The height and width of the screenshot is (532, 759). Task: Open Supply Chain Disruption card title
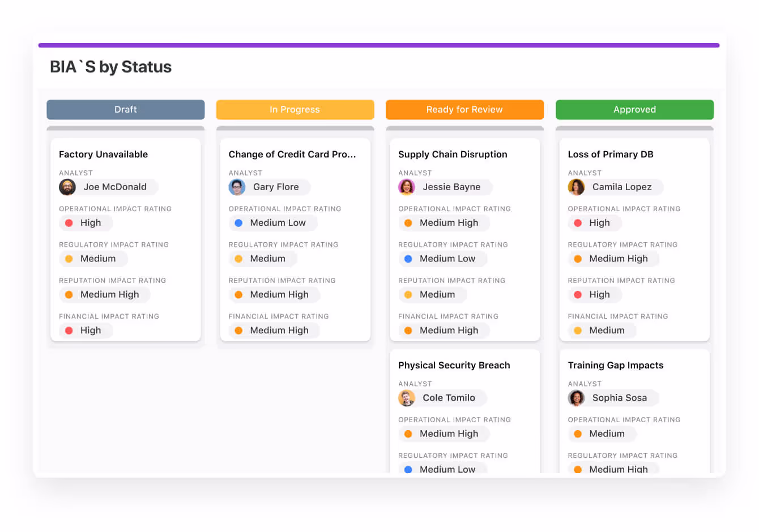pos(453,154)
